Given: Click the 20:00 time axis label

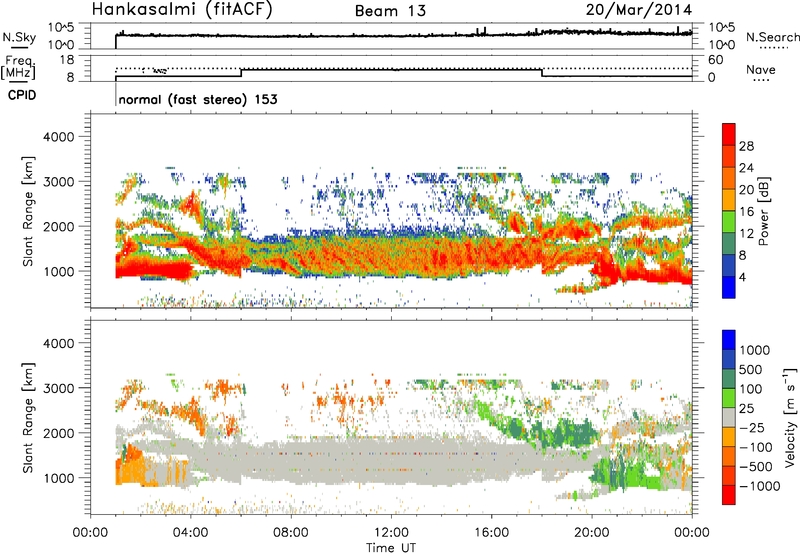Looking at the screenshot, I should point(592,533).
